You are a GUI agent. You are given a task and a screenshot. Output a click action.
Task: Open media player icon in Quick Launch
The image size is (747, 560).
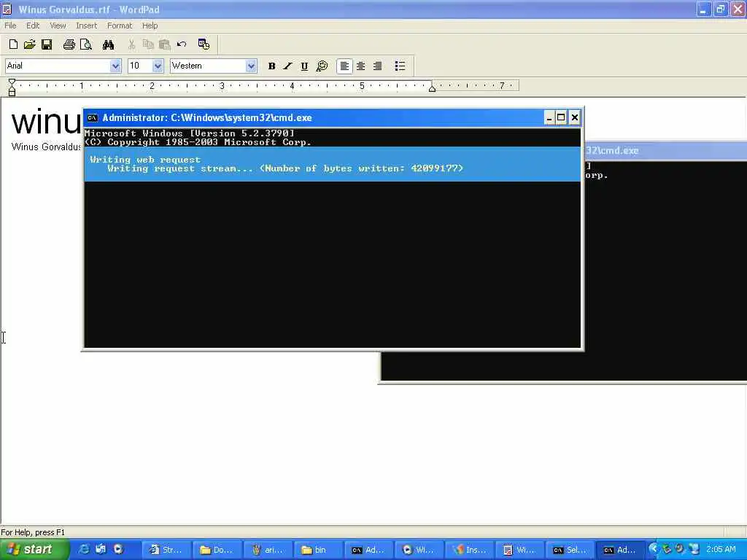[x=118, y=550]
